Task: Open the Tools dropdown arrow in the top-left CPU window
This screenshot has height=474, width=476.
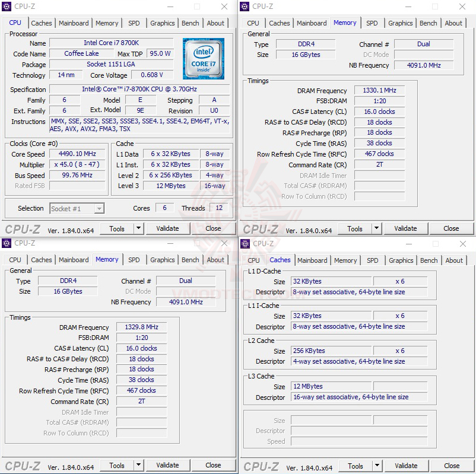Action: 138,228
